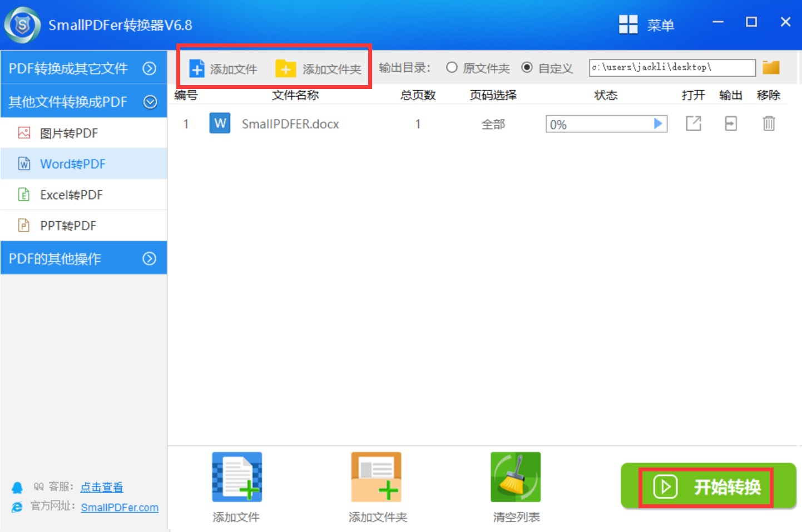802x532 pixels.
Task: Expand PDF的其他操作 section
Action: pyautogui.click(x=83, y=258)
